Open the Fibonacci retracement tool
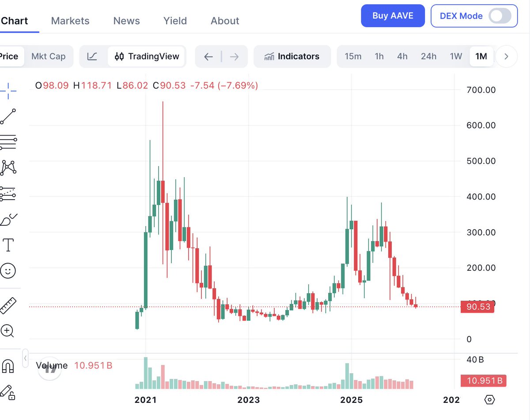The width and height of the screenshot is (530, 420). (8, 142)
